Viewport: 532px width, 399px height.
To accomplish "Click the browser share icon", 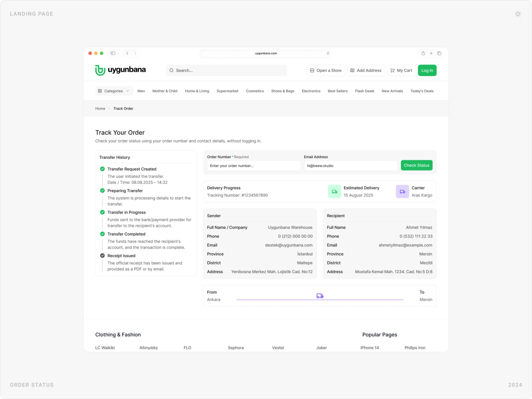I will [423, 53].
